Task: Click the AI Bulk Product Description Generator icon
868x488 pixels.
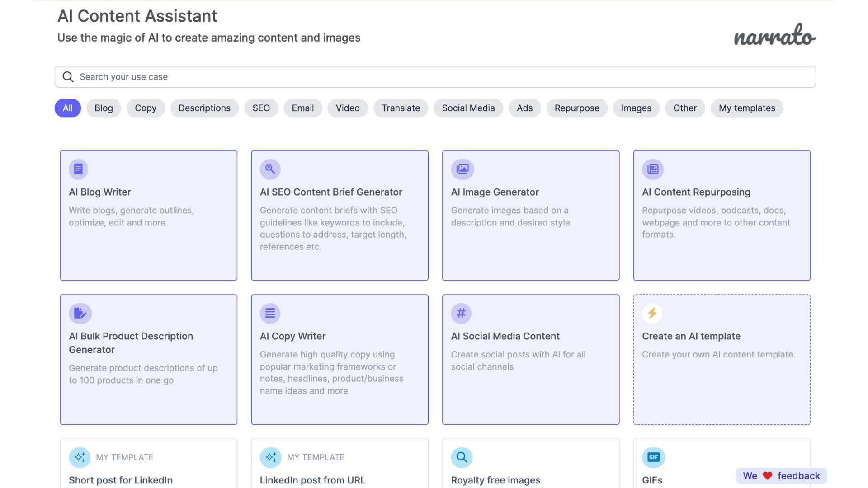Action: click(80, 313)
